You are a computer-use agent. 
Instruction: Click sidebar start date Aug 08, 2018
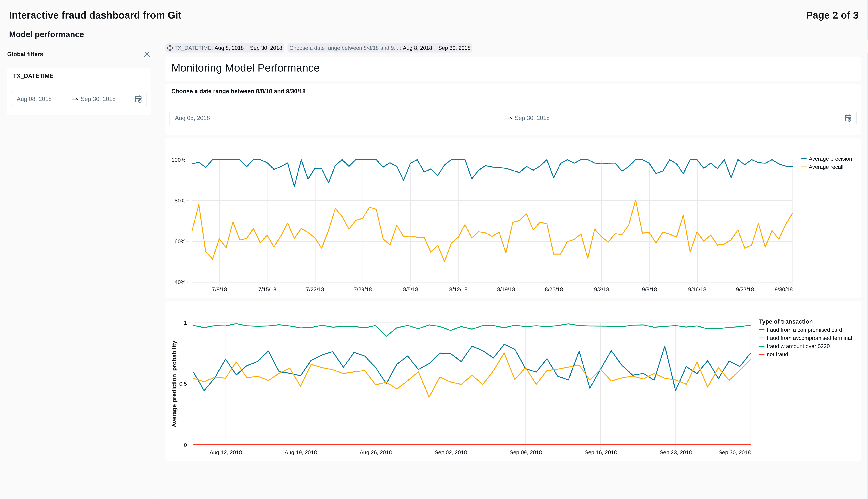(x=34, y=99)
